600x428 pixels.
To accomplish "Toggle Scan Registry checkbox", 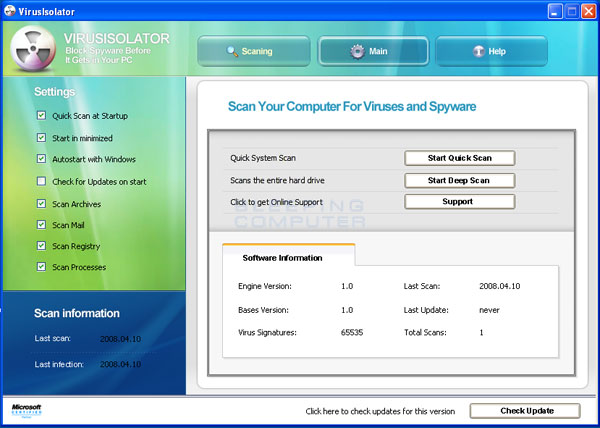I will 41,246.
